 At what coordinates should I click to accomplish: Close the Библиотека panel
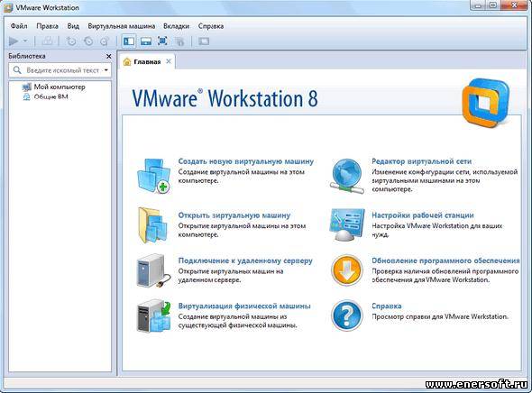[x=108, y=56]
